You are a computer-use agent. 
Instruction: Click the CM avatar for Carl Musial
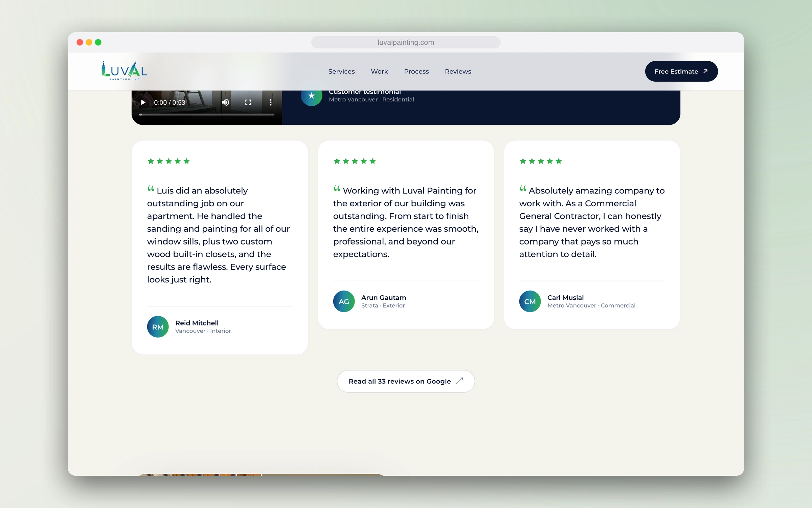(530, 301)
